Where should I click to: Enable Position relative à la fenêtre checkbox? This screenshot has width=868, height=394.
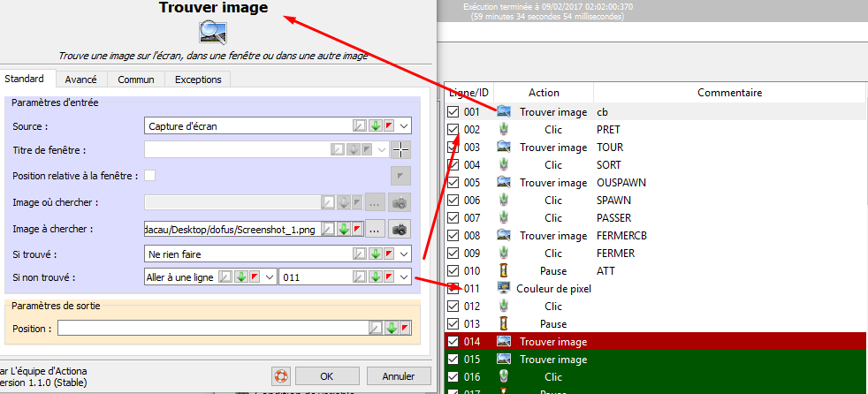(150, 176)
